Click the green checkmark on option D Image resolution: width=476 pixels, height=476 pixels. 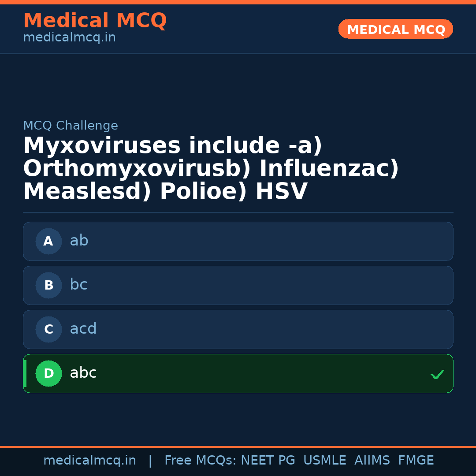click(438, 374)
